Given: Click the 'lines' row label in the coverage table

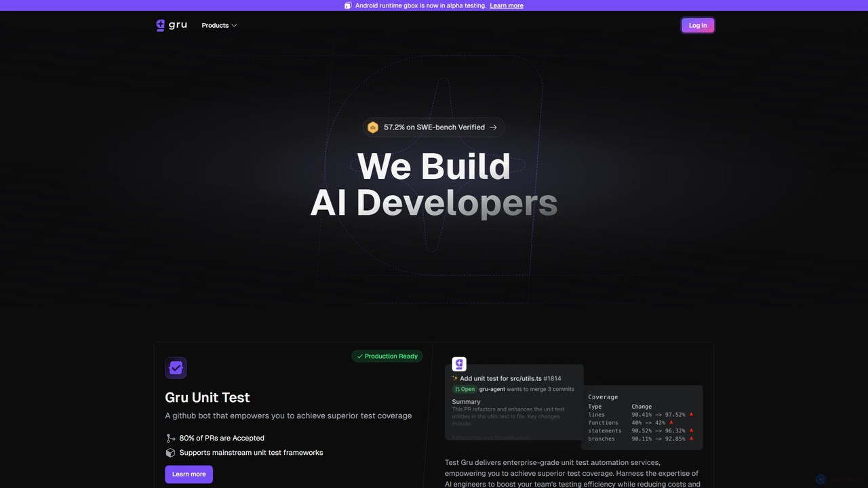Looking at the screenshot, I should pyautogui.click(x=596, y=415).
